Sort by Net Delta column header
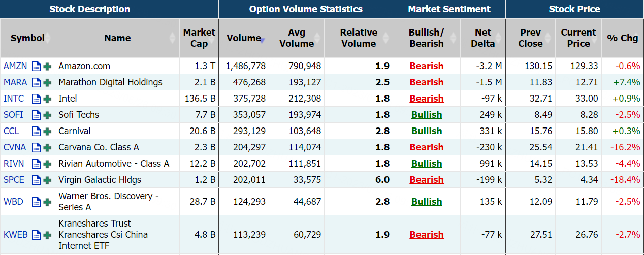Image resolution: width=644 pixels, height=255 pixels. point(482,38)
